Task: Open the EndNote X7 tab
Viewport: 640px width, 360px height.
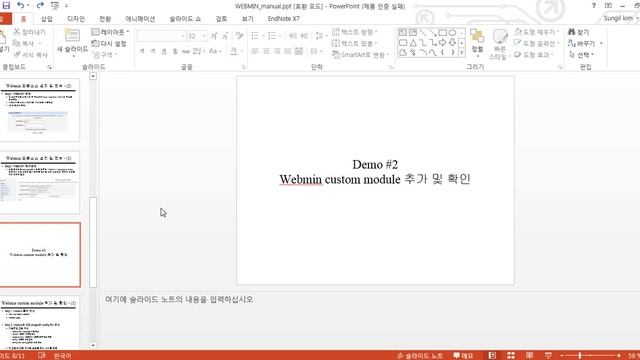Action: [284, 19]
